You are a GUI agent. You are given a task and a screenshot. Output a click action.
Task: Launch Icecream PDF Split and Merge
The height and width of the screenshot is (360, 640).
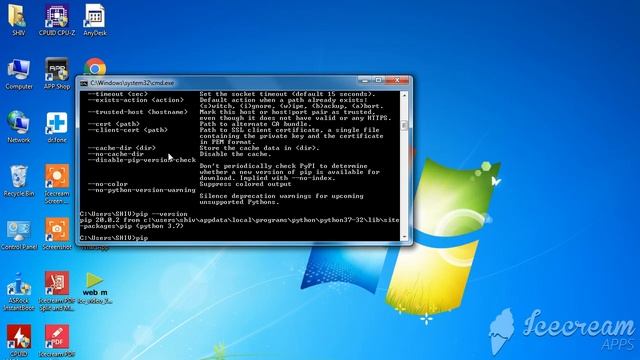(57, 292)
